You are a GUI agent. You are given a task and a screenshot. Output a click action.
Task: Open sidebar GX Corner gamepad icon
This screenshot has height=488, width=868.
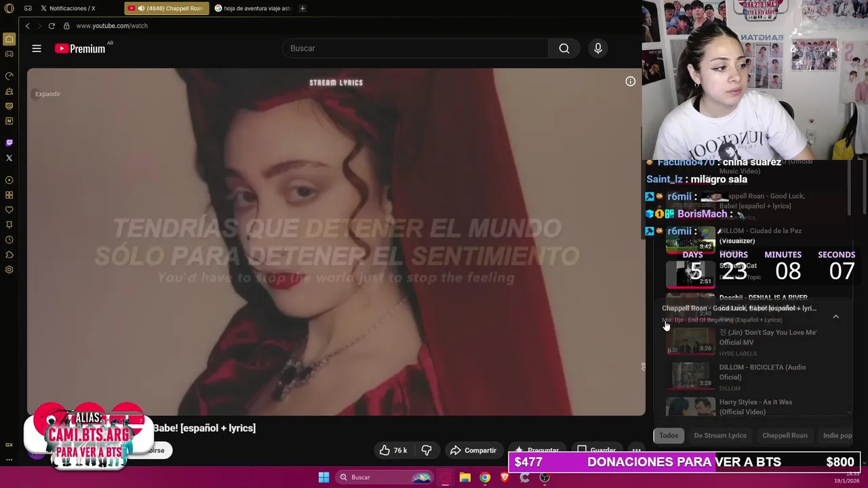point(9,54)
